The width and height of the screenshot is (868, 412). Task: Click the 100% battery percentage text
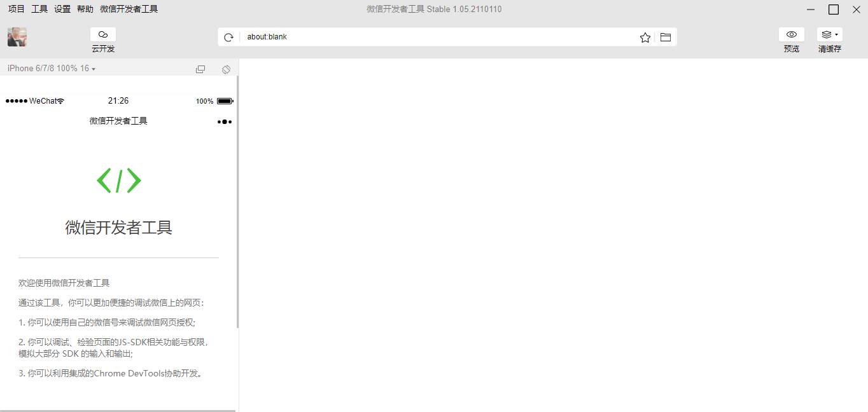coord(205,101)
